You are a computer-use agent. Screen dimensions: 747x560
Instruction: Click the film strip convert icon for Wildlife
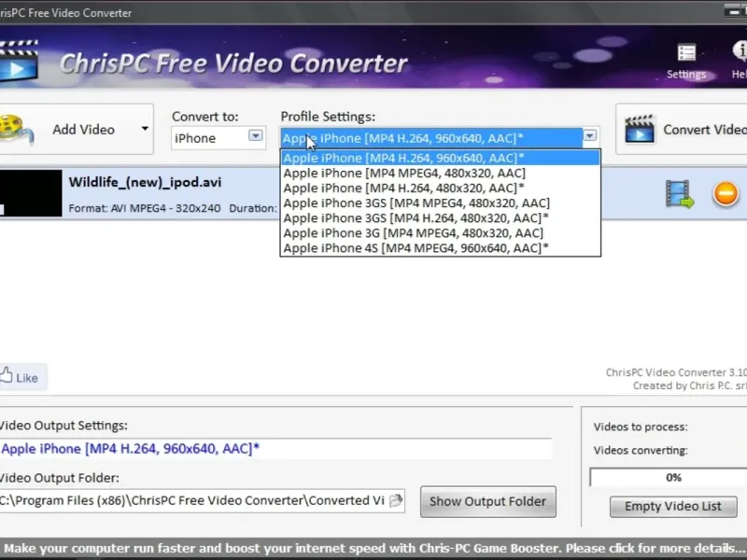tap(680, 194)
